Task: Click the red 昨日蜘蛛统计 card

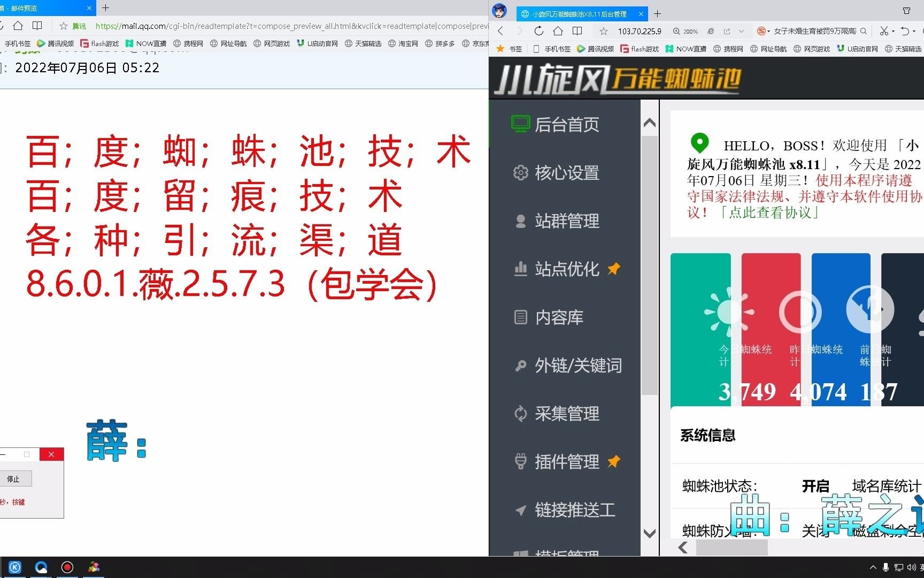Action: tap(771, 329)
